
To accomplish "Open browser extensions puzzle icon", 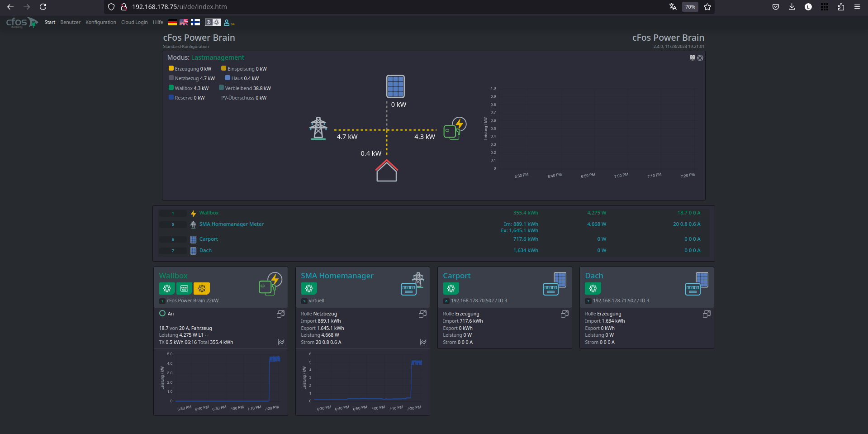I will [x=841, y=7].
